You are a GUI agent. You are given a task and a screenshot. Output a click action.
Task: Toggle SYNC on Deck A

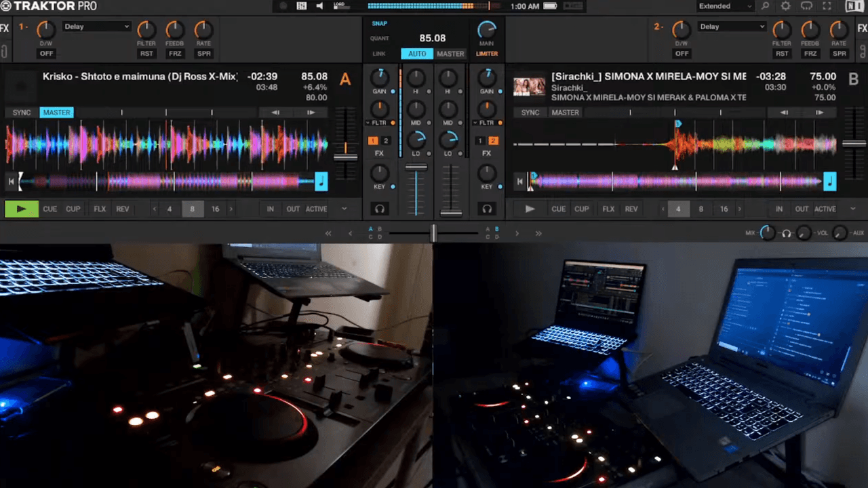click(22, 113)
